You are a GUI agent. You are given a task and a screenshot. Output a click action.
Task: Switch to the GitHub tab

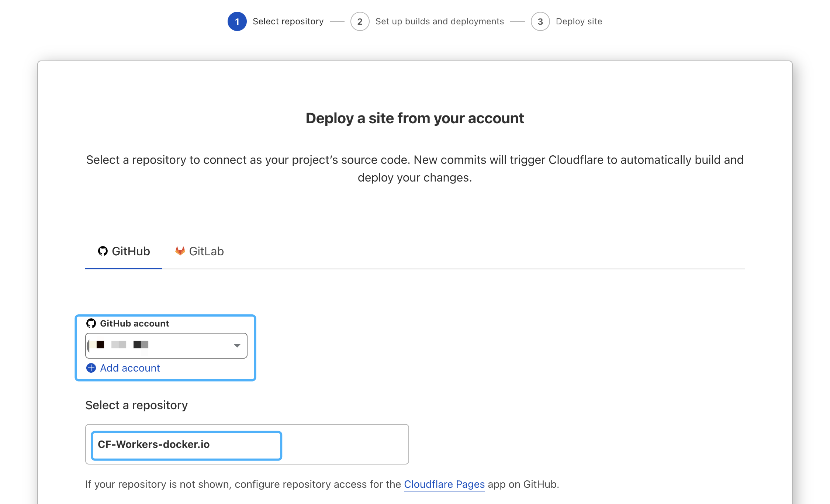[124, 251]
